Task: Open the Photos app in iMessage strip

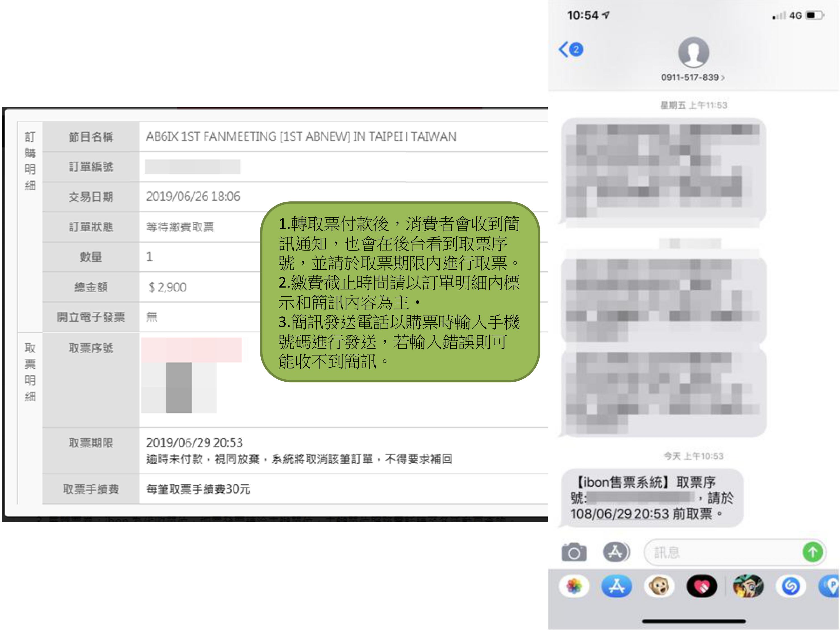Action: (574, 587)
